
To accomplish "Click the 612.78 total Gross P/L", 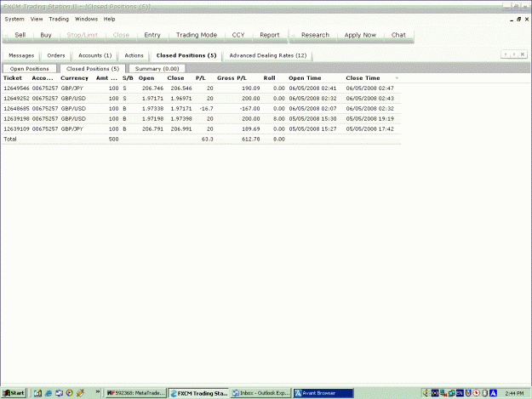I will (x=251, y=140).
